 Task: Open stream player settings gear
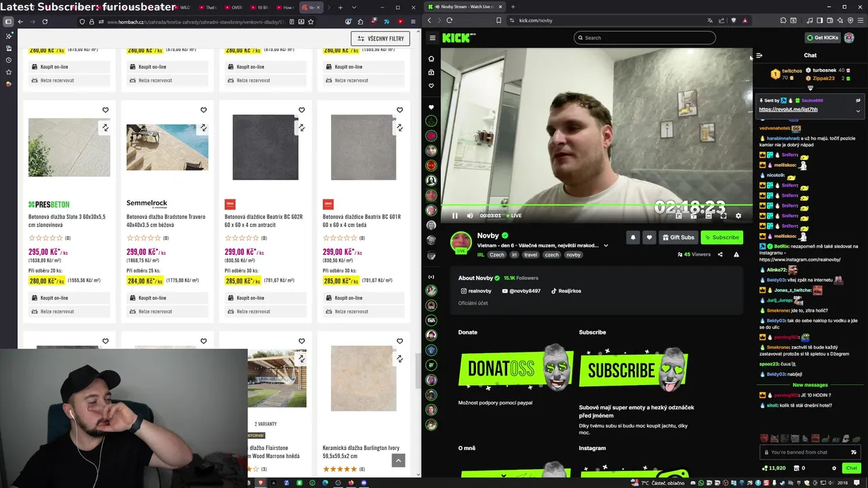pos(738,216)
